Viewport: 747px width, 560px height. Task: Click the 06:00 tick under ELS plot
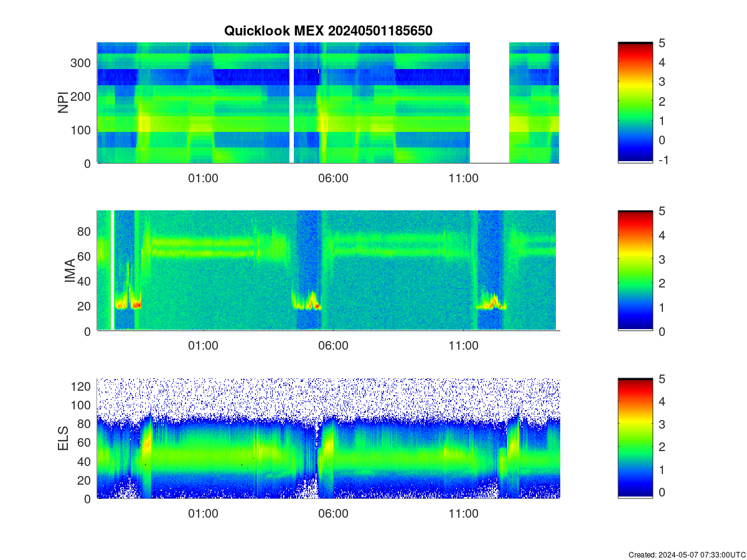(x=333, y=513)
